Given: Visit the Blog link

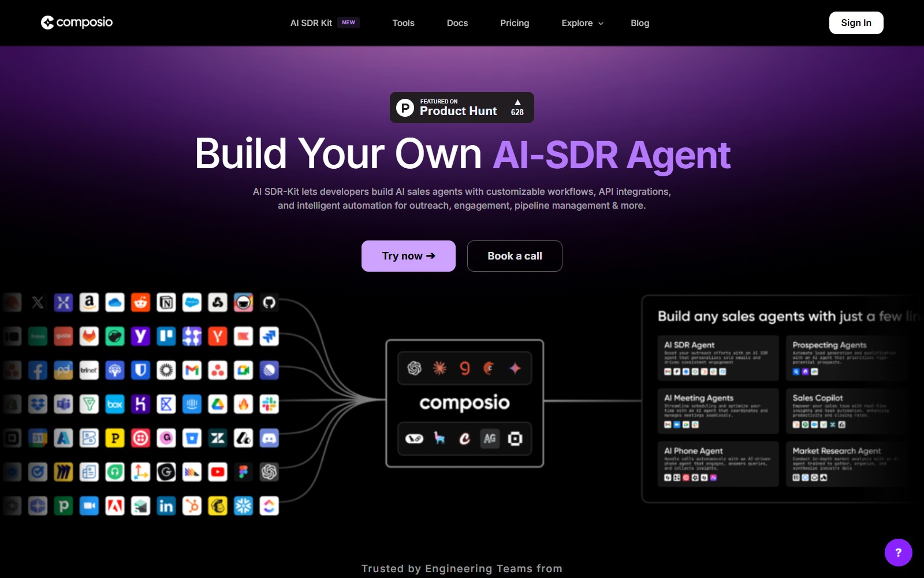Looking at the screenshot, I should click(640, 23).
